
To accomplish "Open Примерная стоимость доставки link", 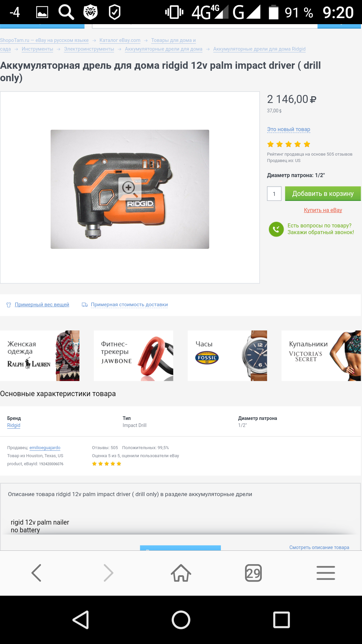I will pos(129,305).
